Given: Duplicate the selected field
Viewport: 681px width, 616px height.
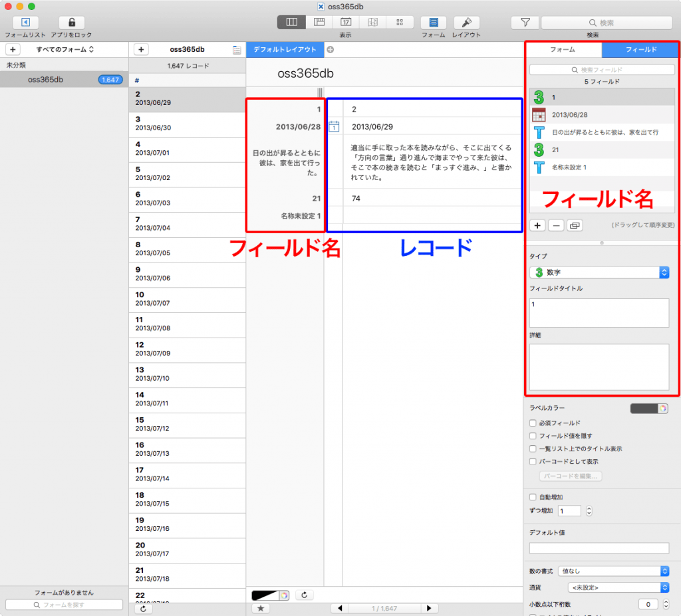Looking at the screenshot, I should (575, 225).
